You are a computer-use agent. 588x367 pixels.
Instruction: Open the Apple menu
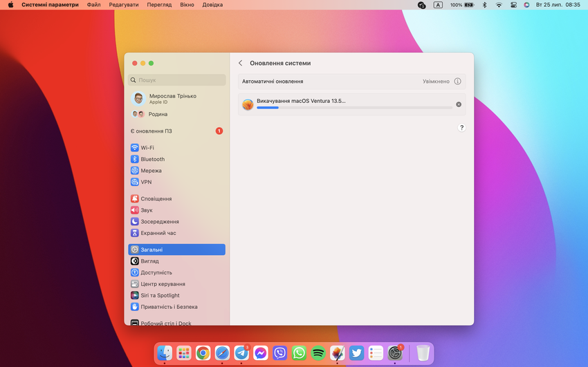(x=10, y=5)
